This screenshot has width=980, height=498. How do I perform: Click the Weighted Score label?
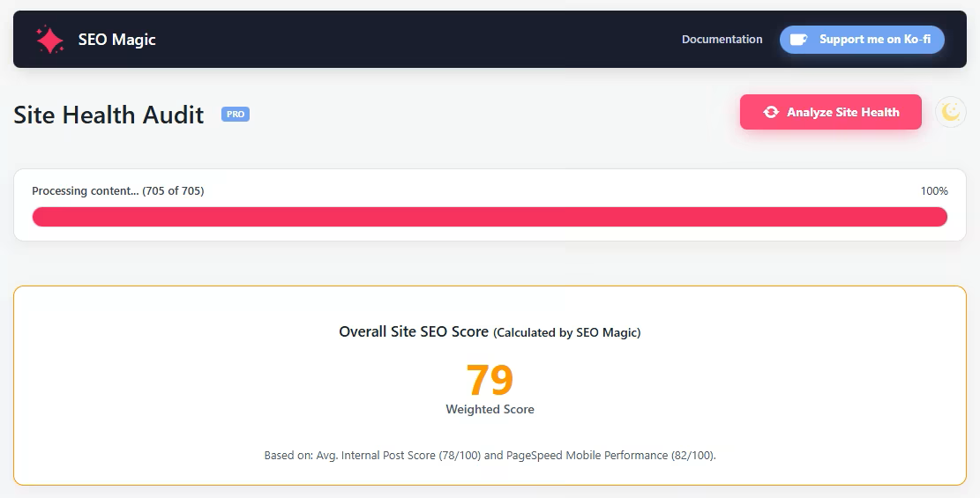[x=490, y=409]
